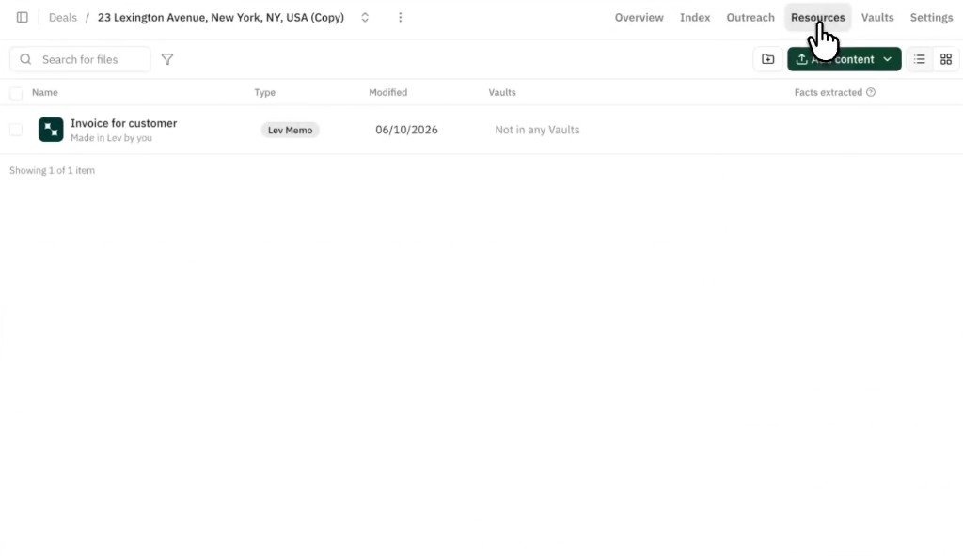
Task: Switch to the Overview tab
Action: coord(639,17)
